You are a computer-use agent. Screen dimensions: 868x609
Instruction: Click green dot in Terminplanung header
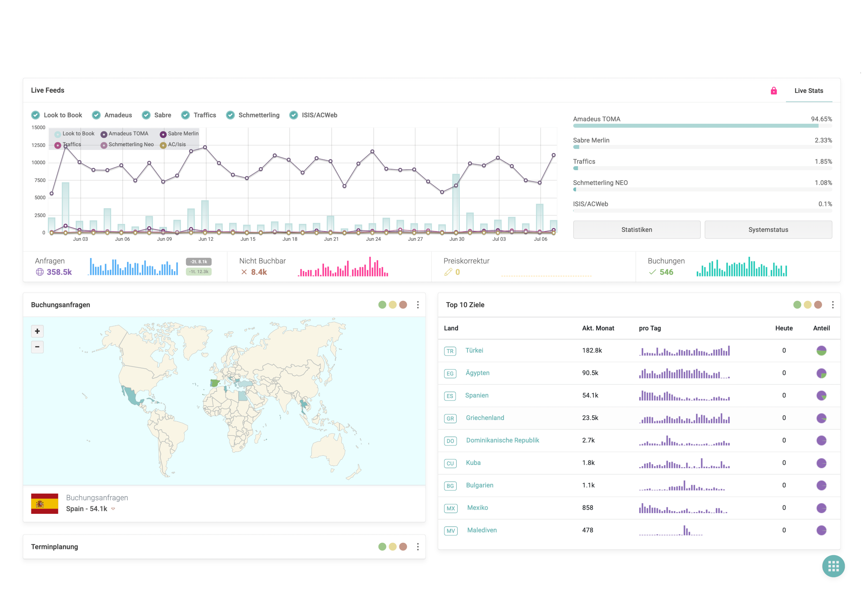[382, 547]
